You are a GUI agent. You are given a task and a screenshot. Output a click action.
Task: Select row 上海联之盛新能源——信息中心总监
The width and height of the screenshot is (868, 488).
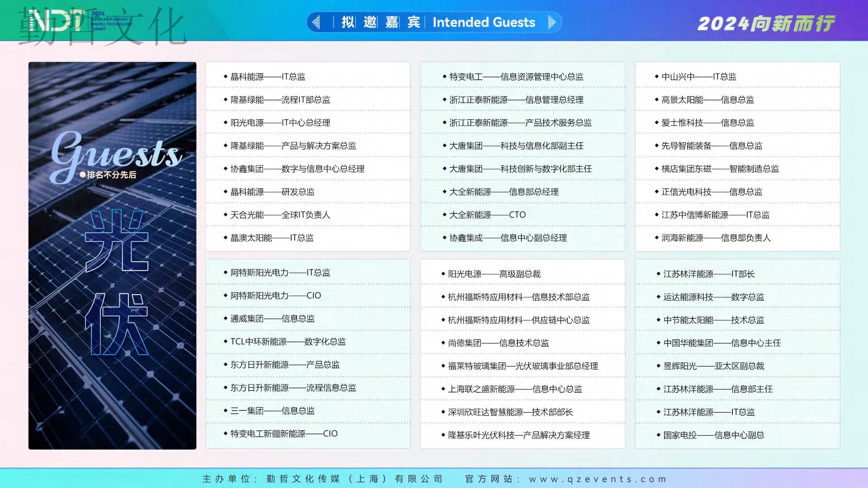(x=523, y=389)
